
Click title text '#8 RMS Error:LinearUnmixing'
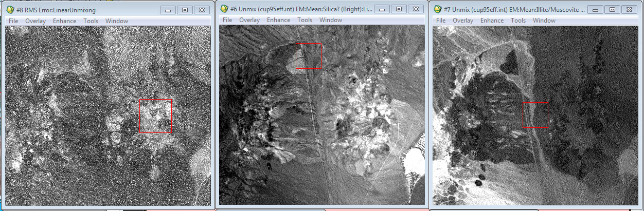tap(56, 10)
